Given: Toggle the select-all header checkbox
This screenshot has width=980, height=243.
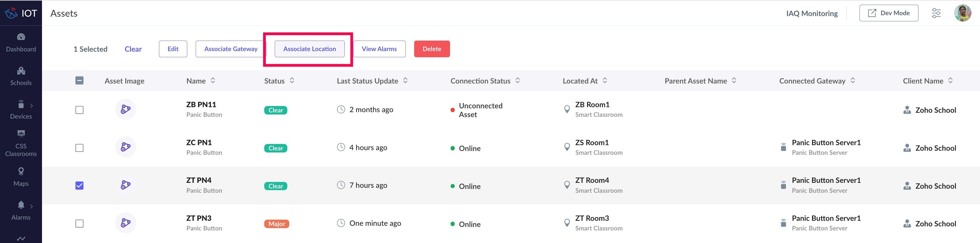Looking at the screenshot, I should tap(80, 81).
